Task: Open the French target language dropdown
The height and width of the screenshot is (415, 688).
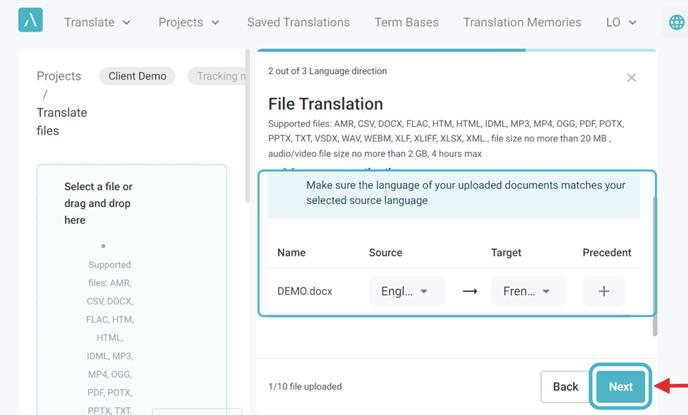Action: pyautogui.click(x=529, y=291)
